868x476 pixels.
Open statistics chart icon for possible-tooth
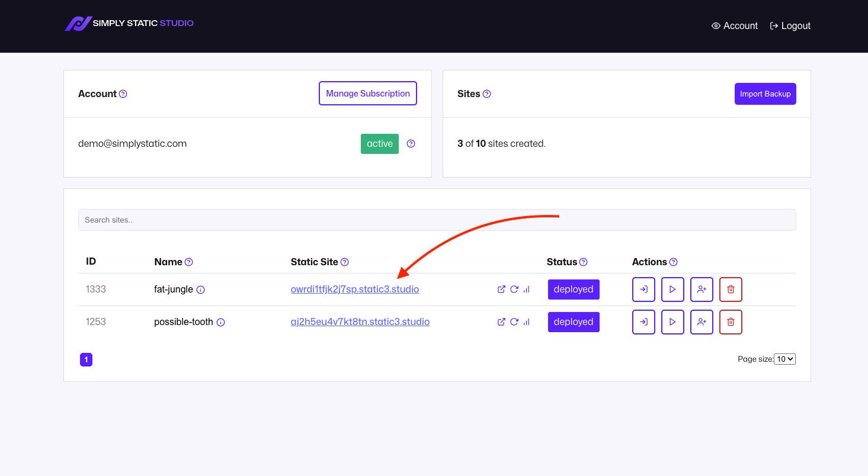click(x=527, y=322)
